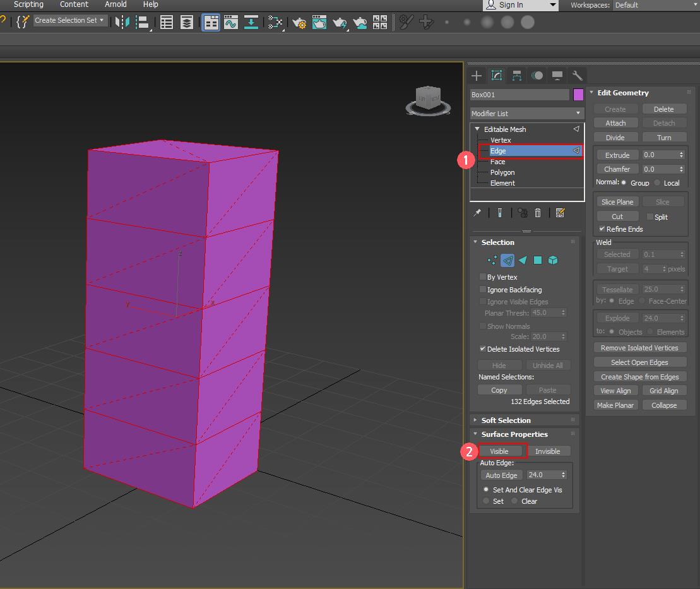The height and width of the screenshot is (589, 700).
Task: Open the Help menu
Action: point(150,4)
